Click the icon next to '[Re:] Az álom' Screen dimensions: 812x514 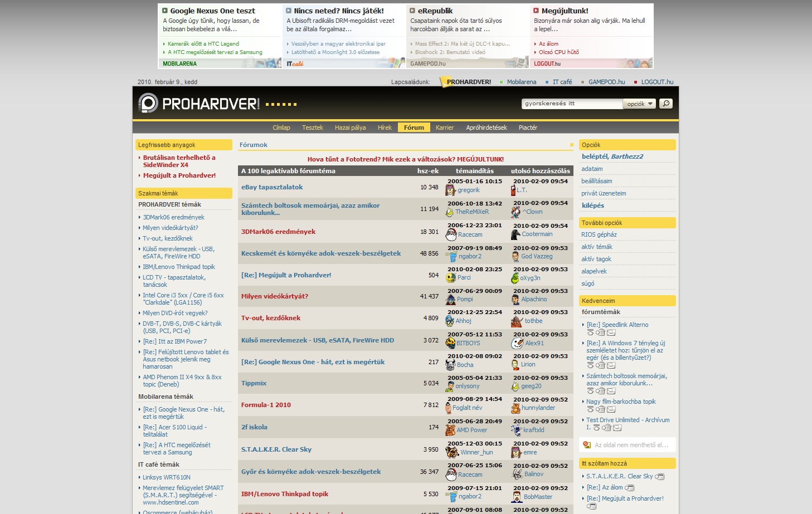tap(630, 488)
